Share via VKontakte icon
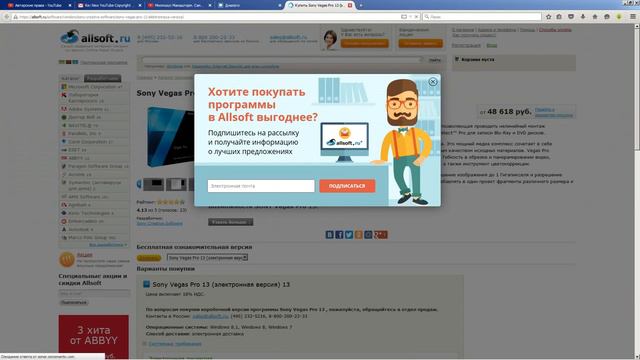Image resolution: width=640 pixels, height=360 pixels. (x=329, y=235)
